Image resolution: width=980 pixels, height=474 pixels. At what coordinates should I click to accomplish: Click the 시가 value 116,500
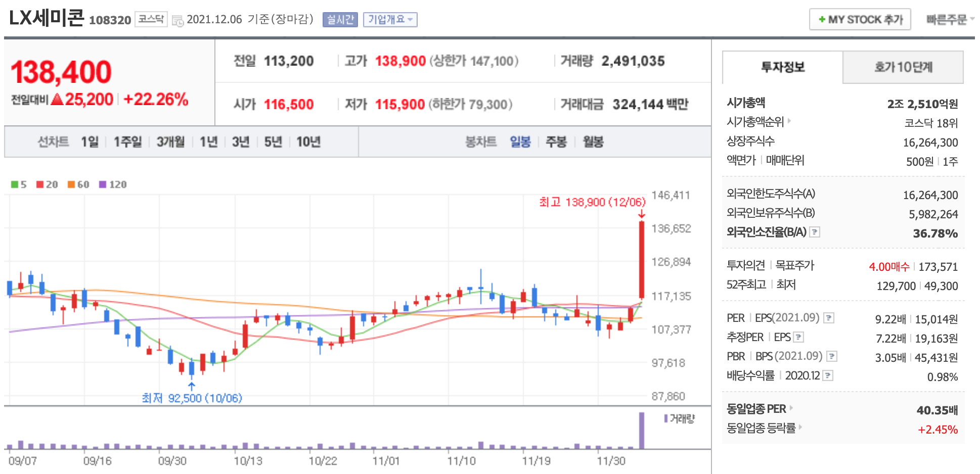click(x=289, y=105)
